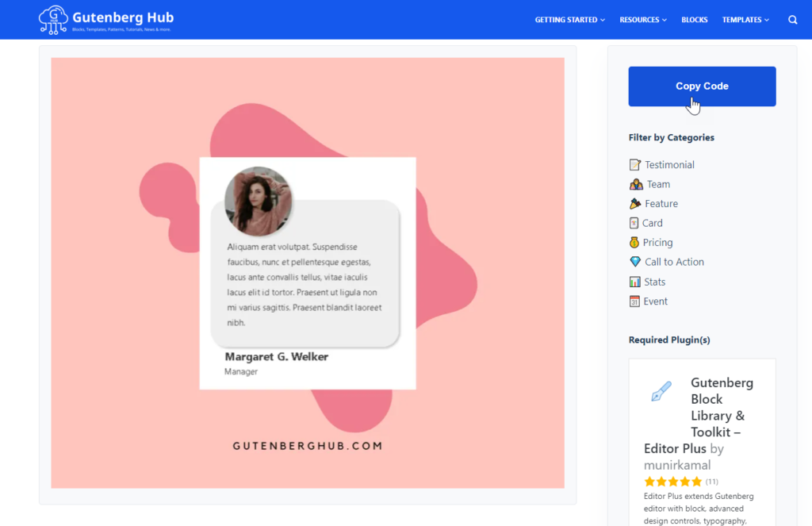
Task: Click the Team category people icon
Action: pos(636,184)
